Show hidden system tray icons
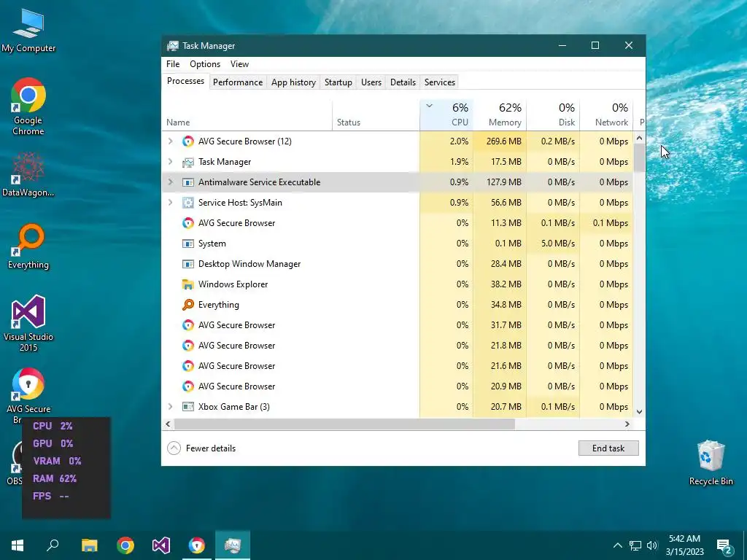 (617, 545)
